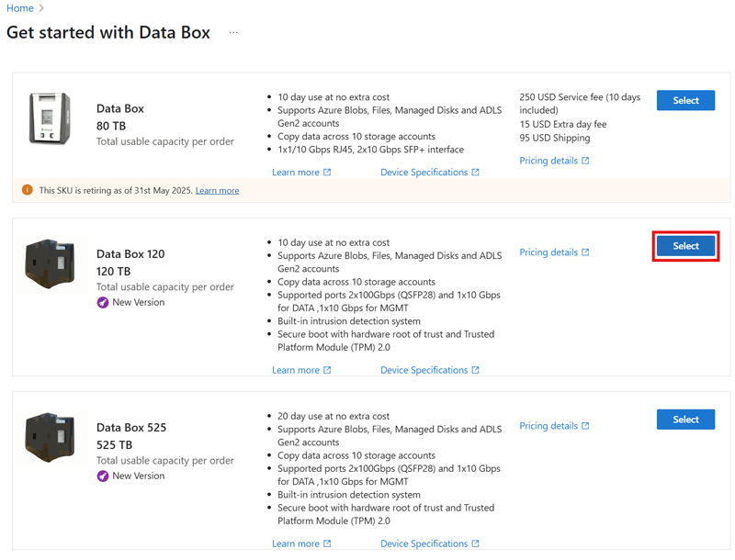This screenshot has width=735, height=560.
Task: View Pricing details for Data Box 80 TB
Action: click(548, 161)
